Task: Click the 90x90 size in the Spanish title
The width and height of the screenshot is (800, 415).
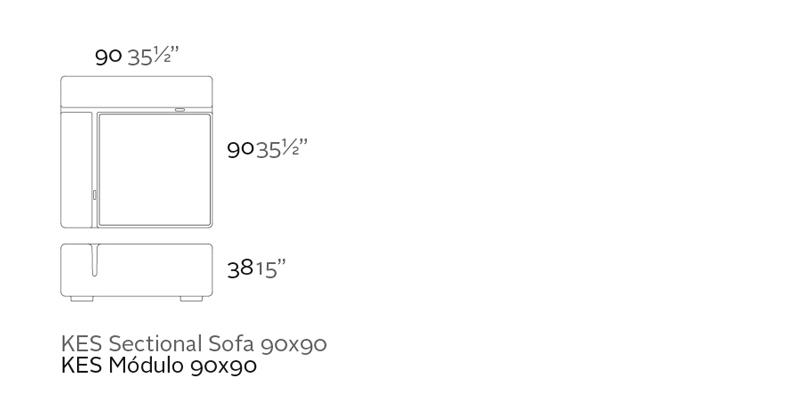Action: 223,366
